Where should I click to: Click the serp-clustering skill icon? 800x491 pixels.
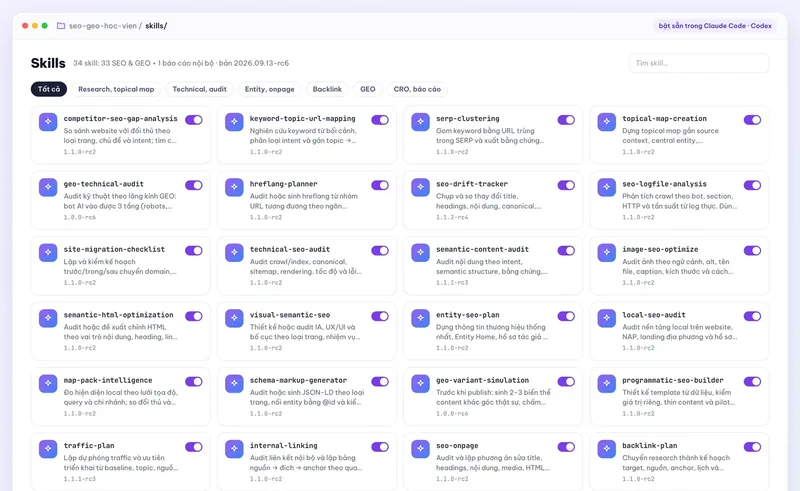click(x=420, y=121)
